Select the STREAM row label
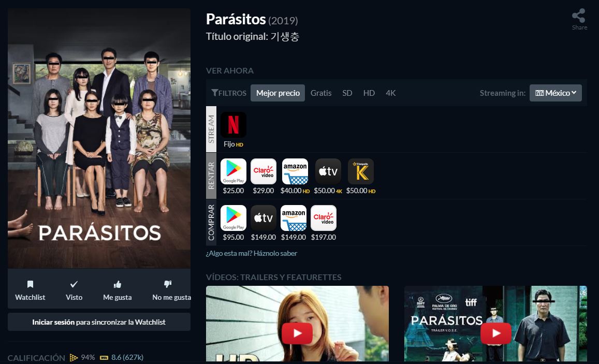The image size is (599, 364). point(211,129)
